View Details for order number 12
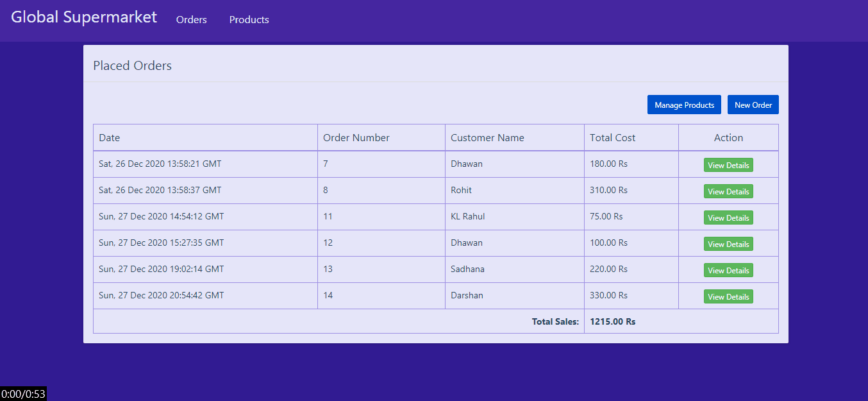 (x=728, y=244)
